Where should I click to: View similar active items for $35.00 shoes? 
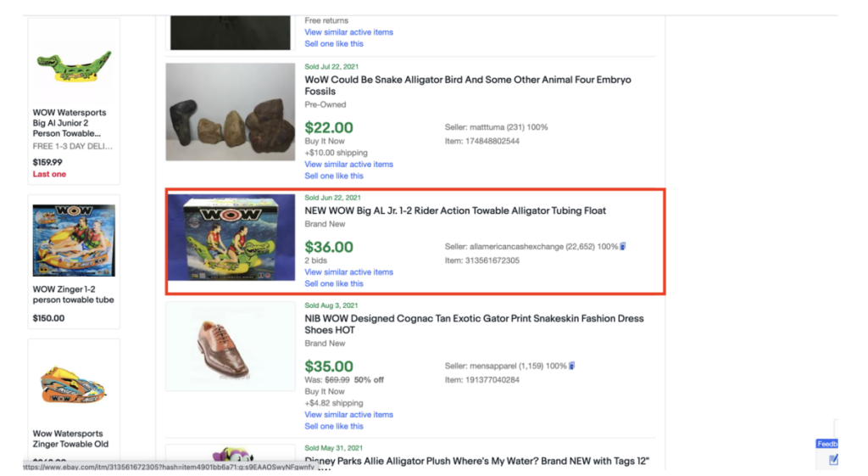point(348,415)
